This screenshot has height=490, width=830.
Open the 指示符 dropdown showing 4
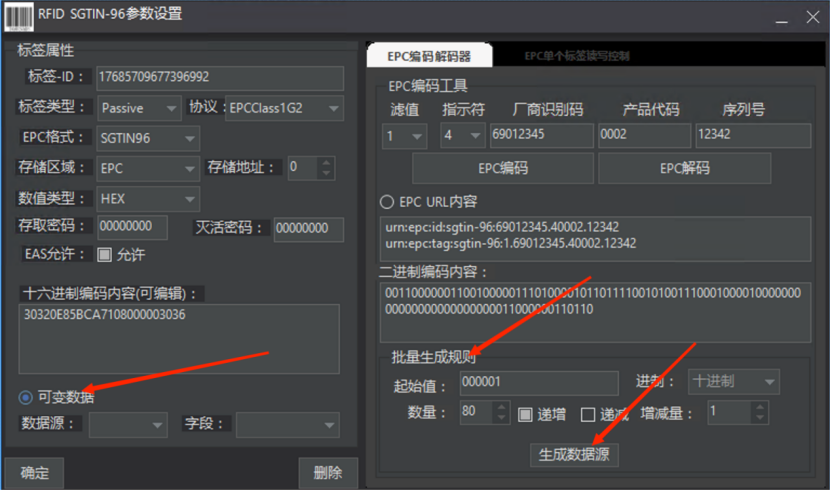(463, 136)
